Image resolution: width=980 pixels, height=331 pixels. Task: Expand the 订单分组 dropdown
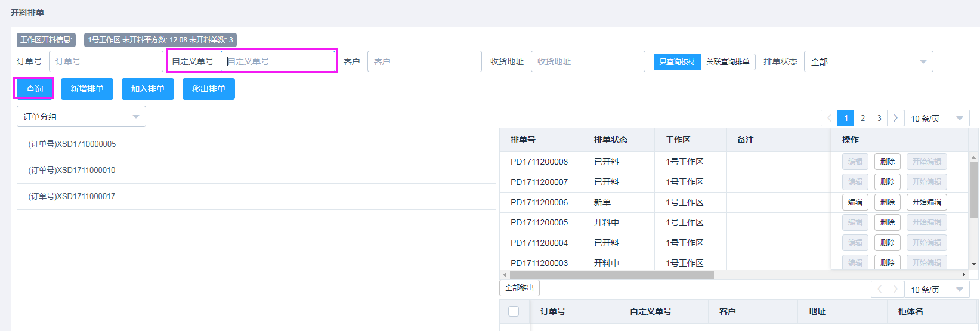pos(81,117)
